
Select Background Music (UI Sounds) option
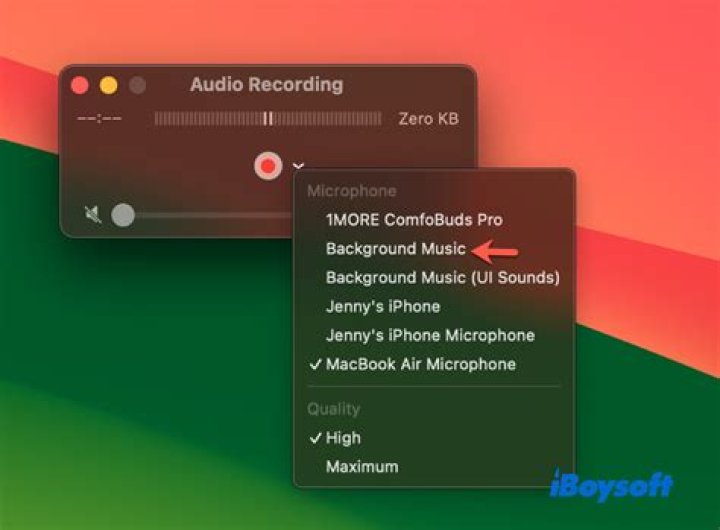click(x=443, y=277)
